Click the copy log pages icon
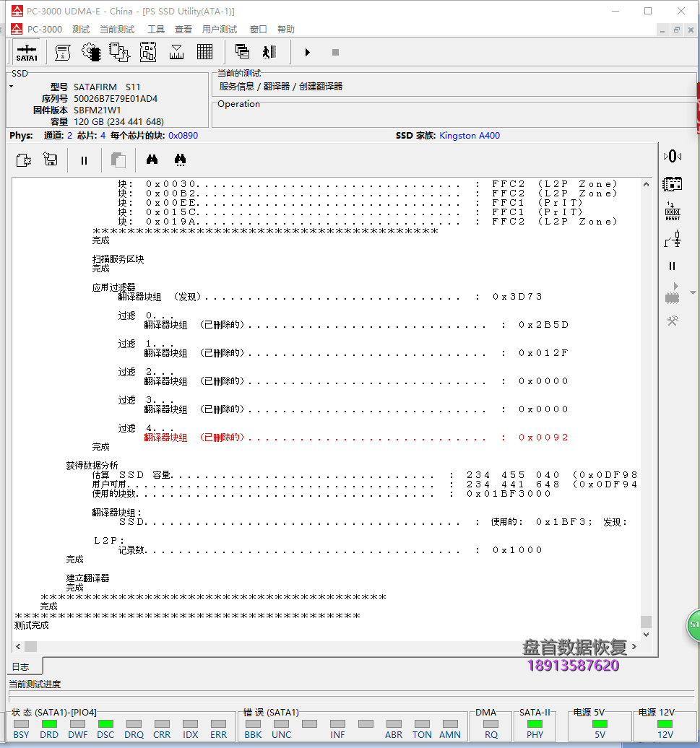Screen dimensions: 700x748 (x=118, y=160)
